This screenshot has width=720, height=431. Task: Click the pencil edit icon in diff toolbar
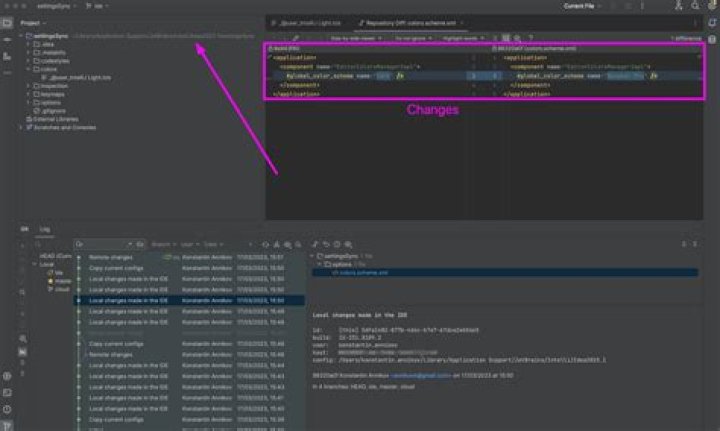point(296,39)
